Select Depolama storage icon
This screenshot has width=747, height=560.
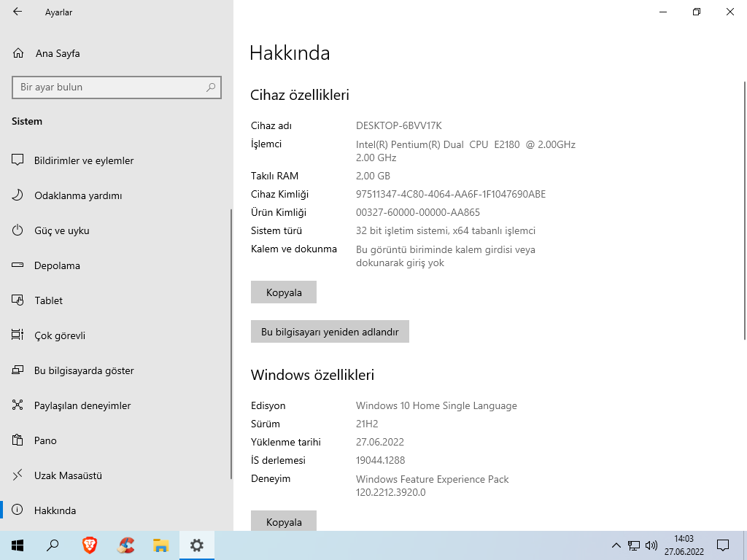tap(18, 265)
